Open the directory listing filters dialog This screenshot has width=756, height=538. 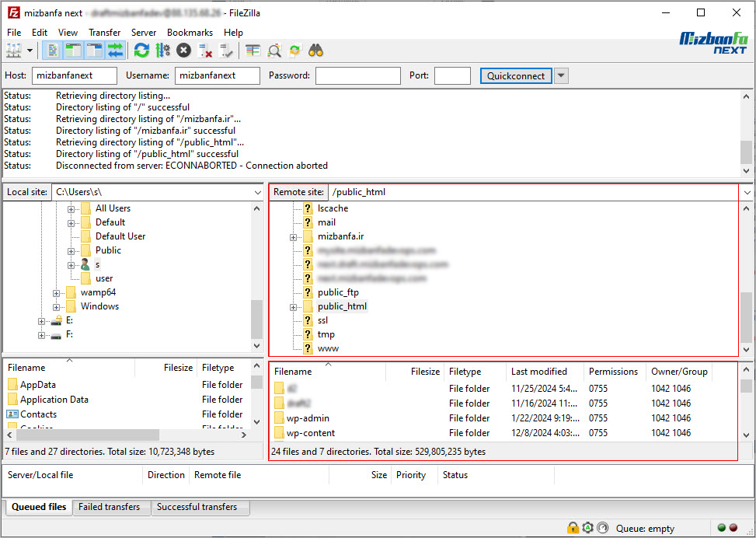click(253, 51)
